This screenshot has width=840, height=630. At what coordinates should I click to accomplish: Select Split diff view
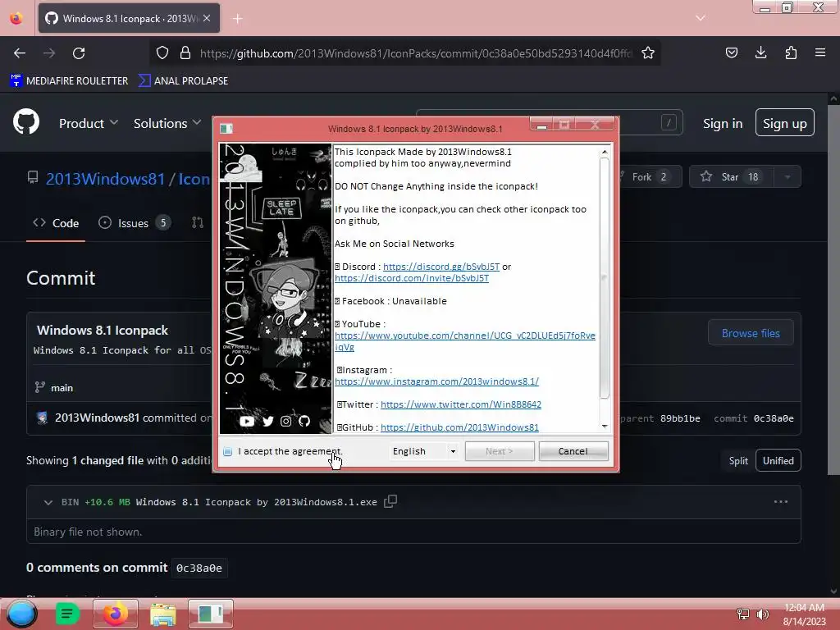[738, 461]
